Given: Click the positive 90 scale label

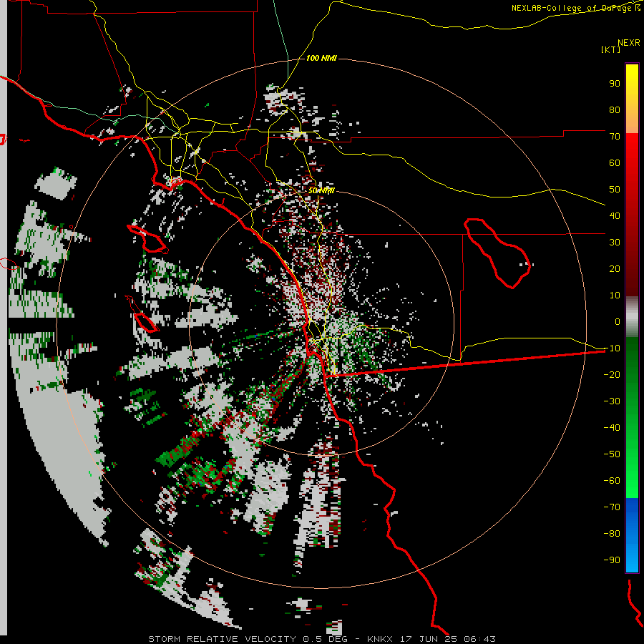Looking at the screenshot, I should (615, 84).
